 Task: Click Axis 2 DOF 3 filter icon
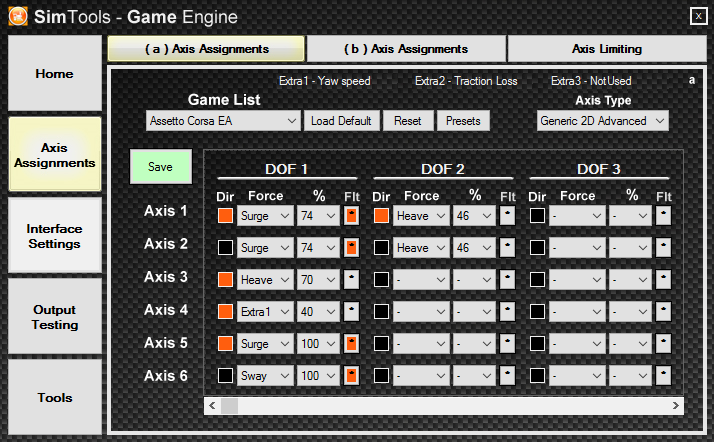(663, 248)
